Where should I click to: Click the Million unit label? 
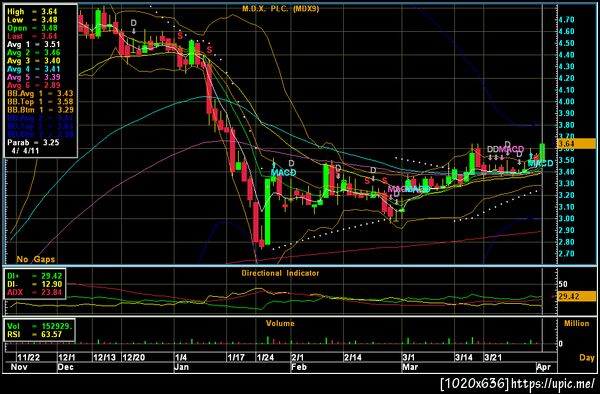576,324
